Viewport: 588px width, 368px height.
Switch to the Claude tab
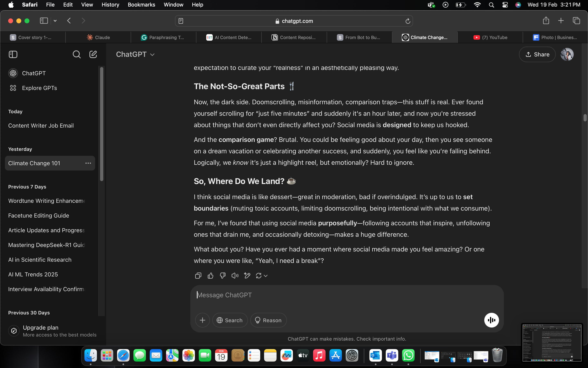(x=98, y=37)
